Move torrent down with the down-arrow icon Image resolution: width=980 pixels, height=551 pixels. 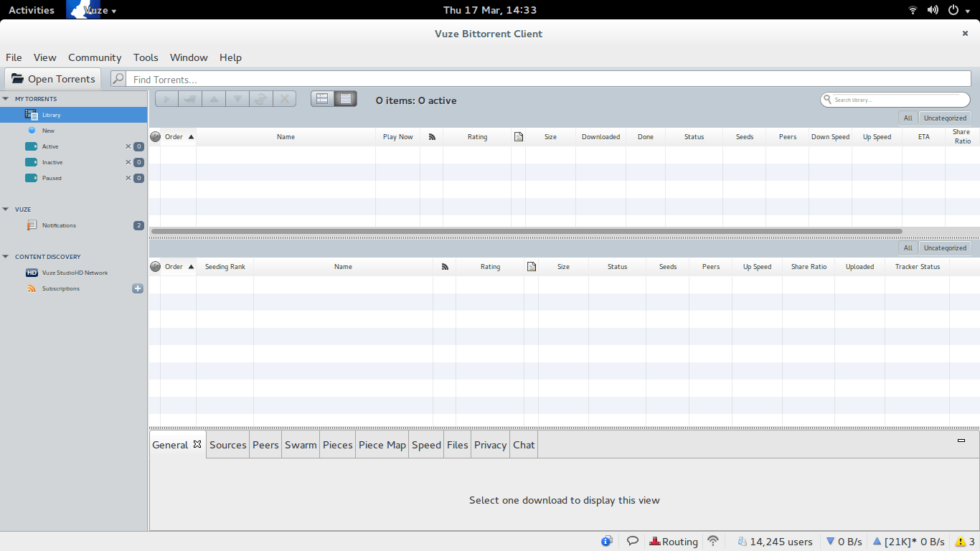pos(237,98)
